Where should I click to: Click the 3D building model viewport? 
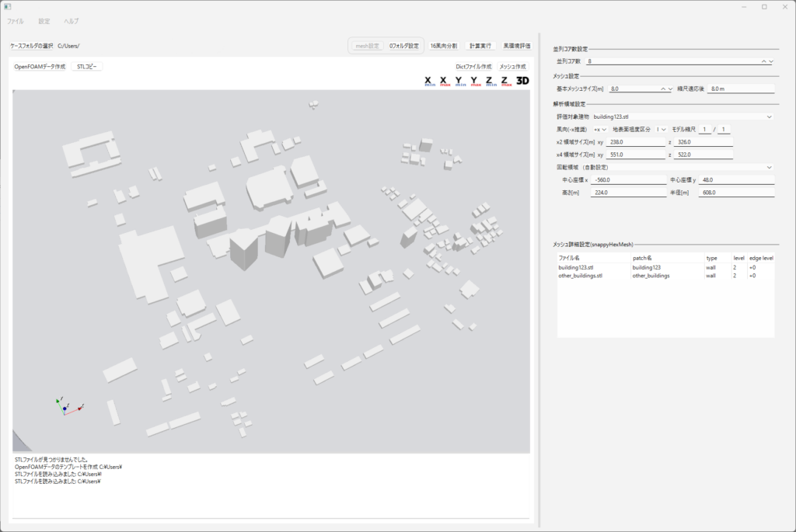[x=271, y=271]
